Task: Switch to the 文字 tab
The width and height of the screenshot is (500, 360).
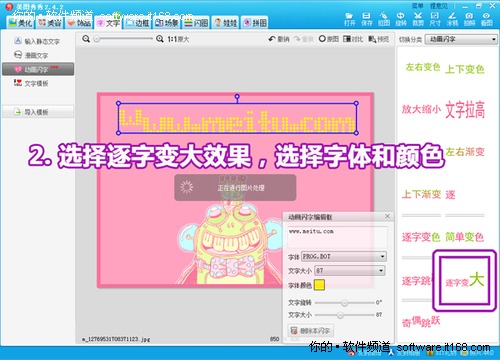Action: 108,23
